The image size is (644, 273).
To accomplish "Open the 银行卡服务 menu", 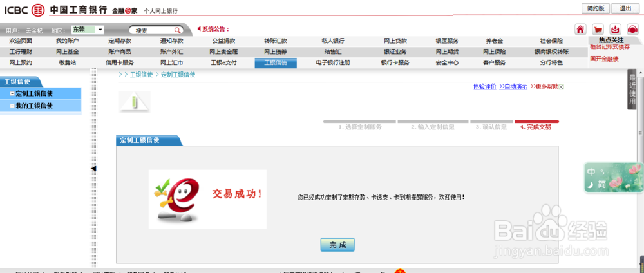I will [395, 63].
